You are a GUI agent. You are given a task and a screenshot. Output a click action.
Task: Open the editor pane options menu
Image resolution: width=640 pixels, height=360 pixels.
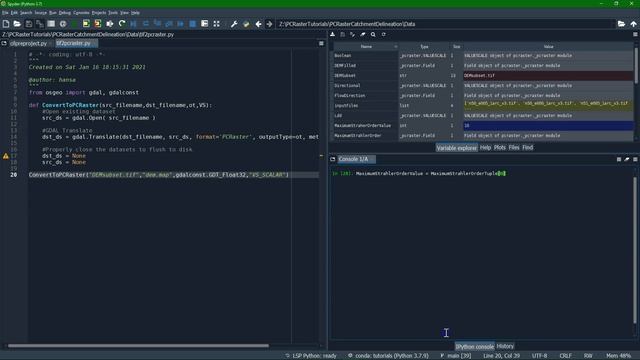[x=321, y=43]
